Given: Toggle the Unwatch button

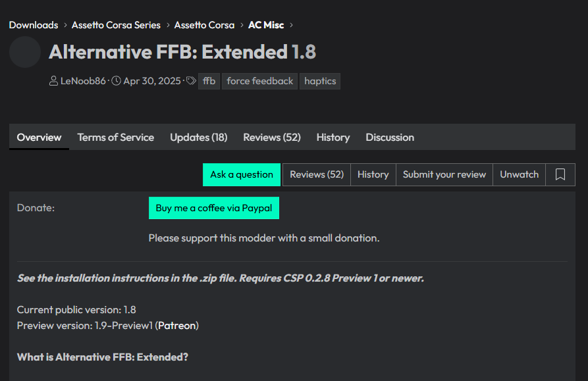Looking at the screenshot, I should point(519,174).
